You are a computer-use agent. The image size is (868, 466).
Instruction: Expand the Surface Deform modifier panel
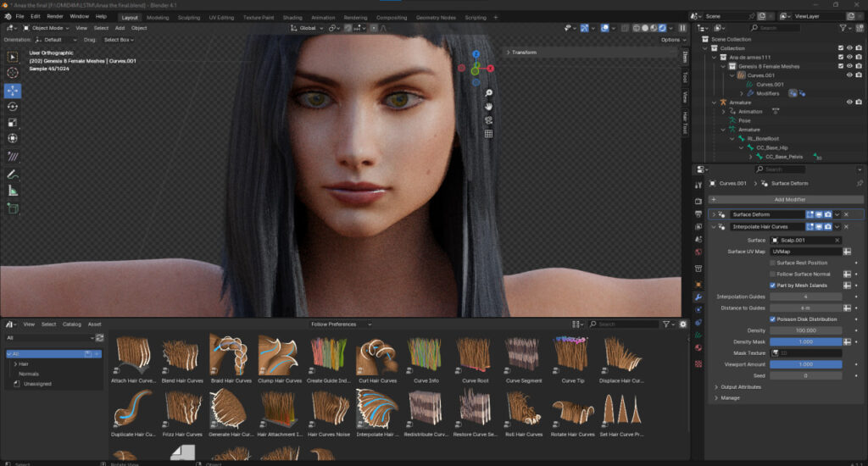pyautogui.click(x=714, y=214)
